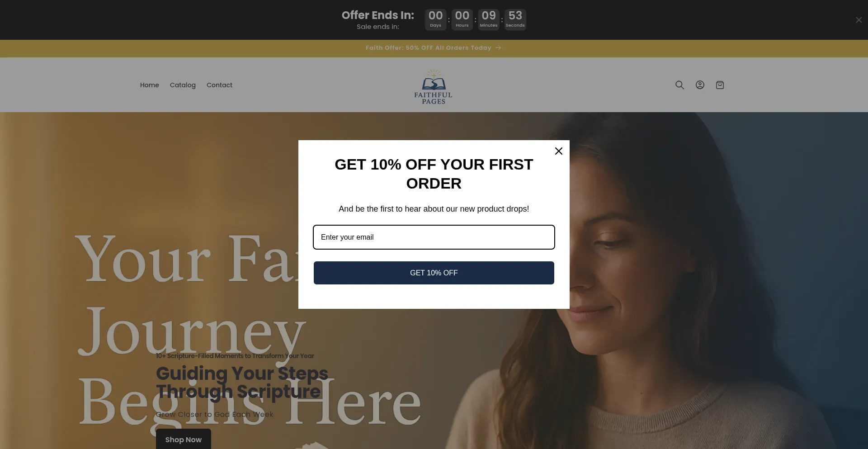This screenshot has width=868, height=449.
Task: Click the countdown Days box
Action: click(435, 19)
